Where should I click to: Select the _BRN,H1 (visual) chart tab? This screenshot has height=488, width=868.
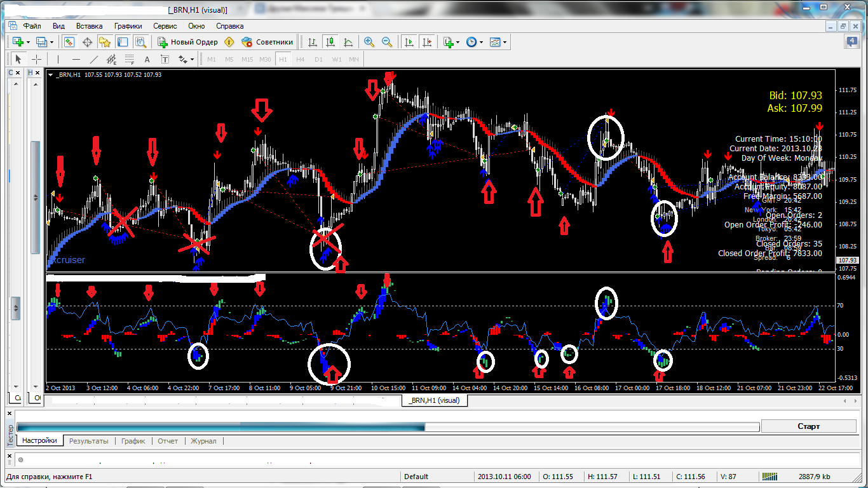pos(435,400)
